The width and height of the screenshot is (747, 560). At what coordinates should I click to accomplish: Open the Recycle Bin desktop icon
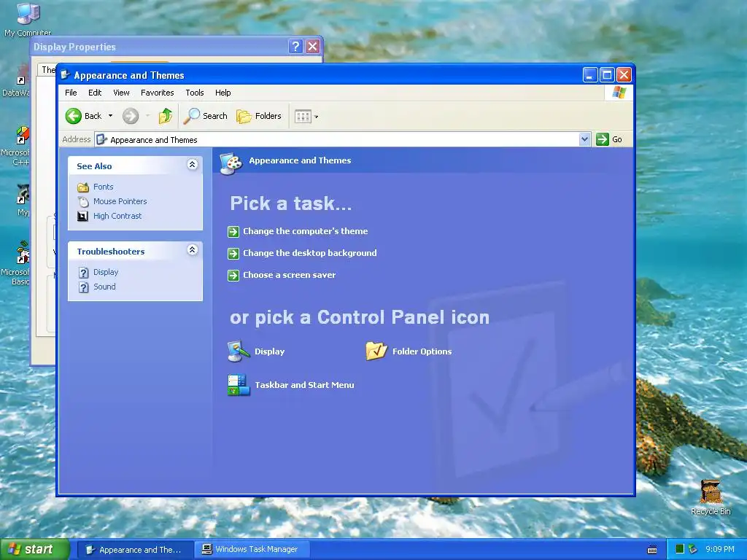tap(711, 497)
